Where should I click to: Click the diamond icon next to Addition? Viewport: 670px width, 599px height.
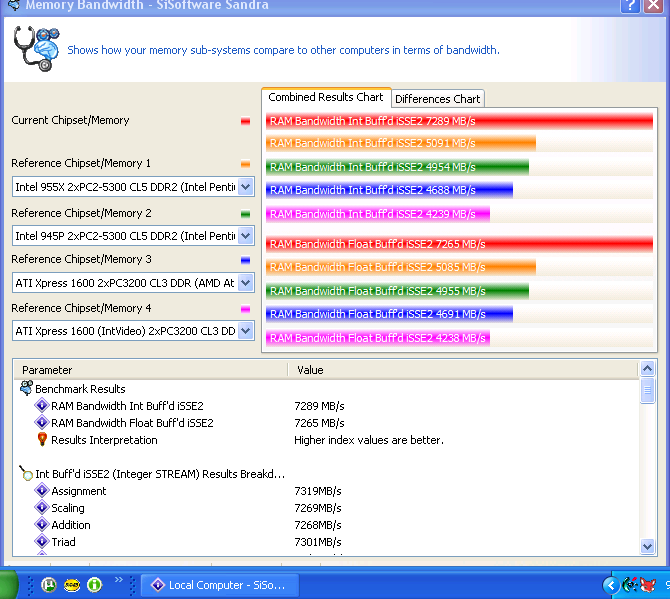(x=42, y=524)
